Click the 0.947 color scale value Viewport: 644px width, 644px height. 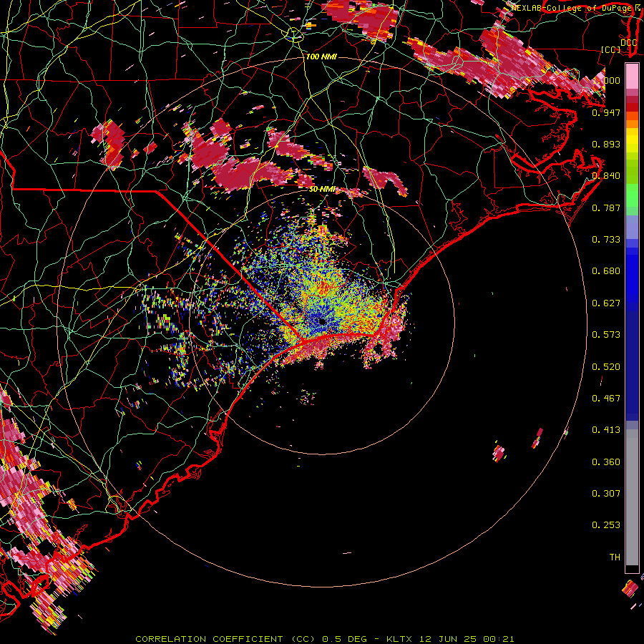click(x=606, y=112)
